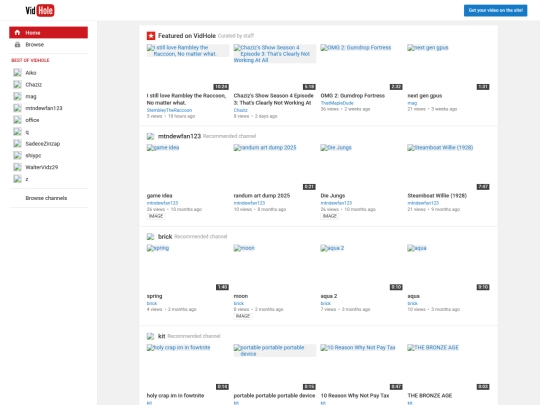Click the spring video title
Viewport: 540px width, 405px height.
pos(154,296)
